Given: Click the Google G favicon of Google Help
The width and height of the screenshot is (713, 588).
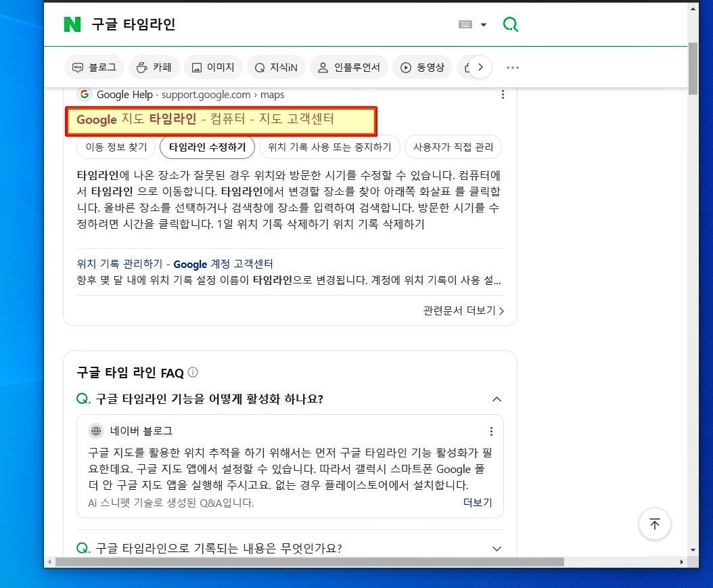Looking at the screenshot, I should pos(84,94).
